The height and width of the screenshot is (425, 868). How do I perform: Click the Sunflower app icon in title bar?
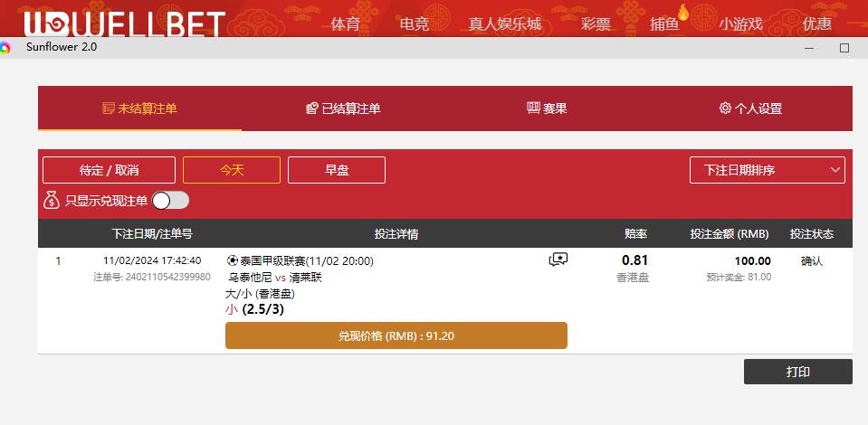pos(5,48)
